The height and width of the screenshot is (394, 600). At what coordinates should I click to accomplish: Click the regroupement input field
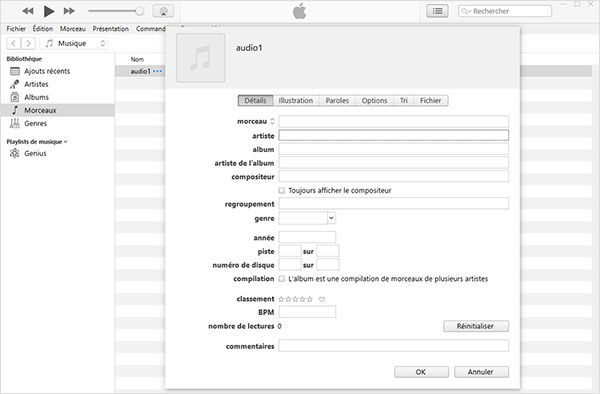click(394, 204)
